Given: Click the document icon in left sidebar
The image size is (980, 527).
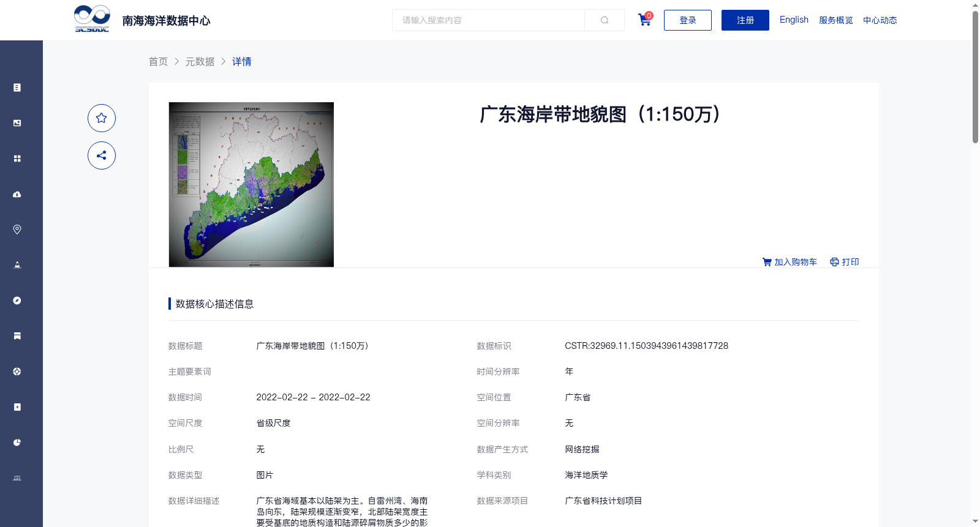Looking at the screenshot, I should pyautogui.click(x=17, y=88).
